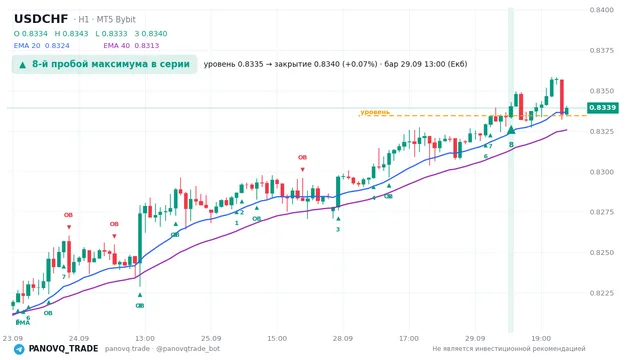Click the 0.8250 price axis label

(601, 253)
